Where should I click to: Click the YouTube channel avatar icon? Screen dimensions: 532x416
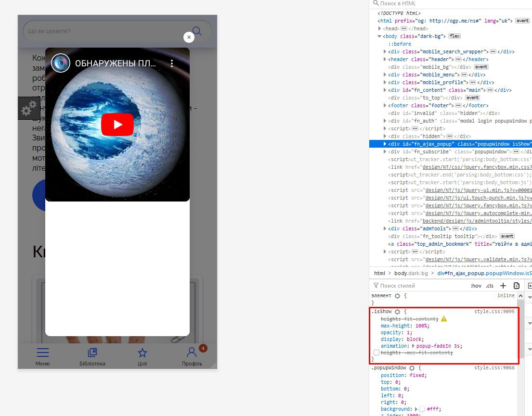coord(61,63)
